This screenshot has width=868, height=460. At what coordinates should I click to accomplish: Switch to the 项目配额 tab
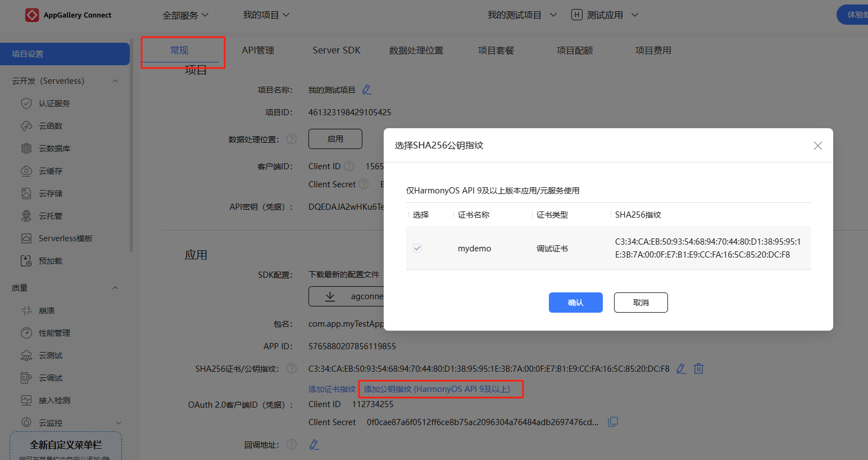575,51
